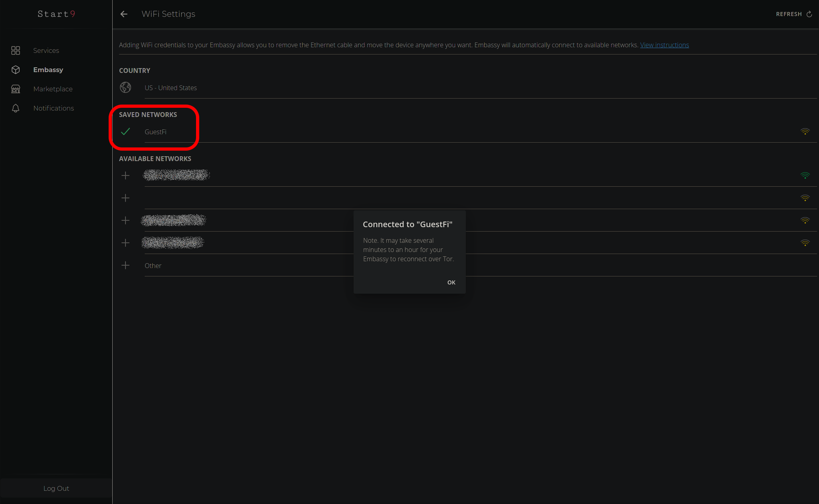Viewport: 819px width, 504px height.
Task: Click the back arrow icon
Action: coord(124,14)
